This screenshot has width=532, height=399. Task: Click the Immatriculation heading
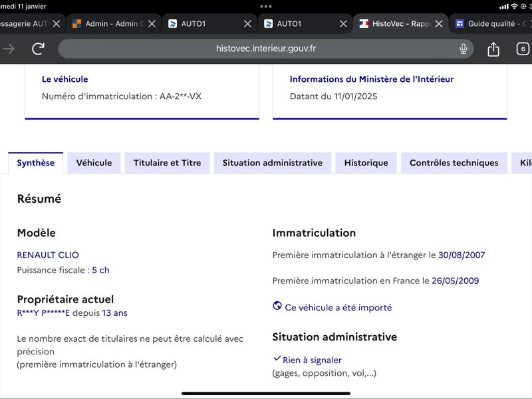(314, 233)
